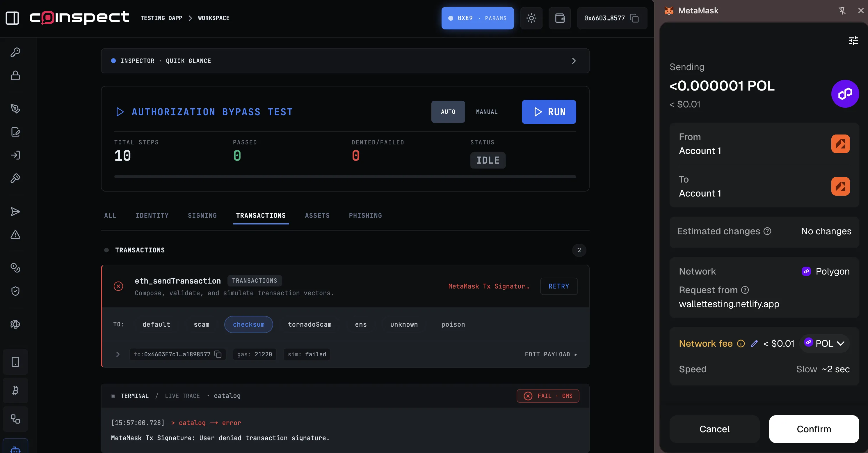The height and width of the screenshot is (453, 868).
Task: Open the PHISHING tab
Action: click(x=365, y=215)
